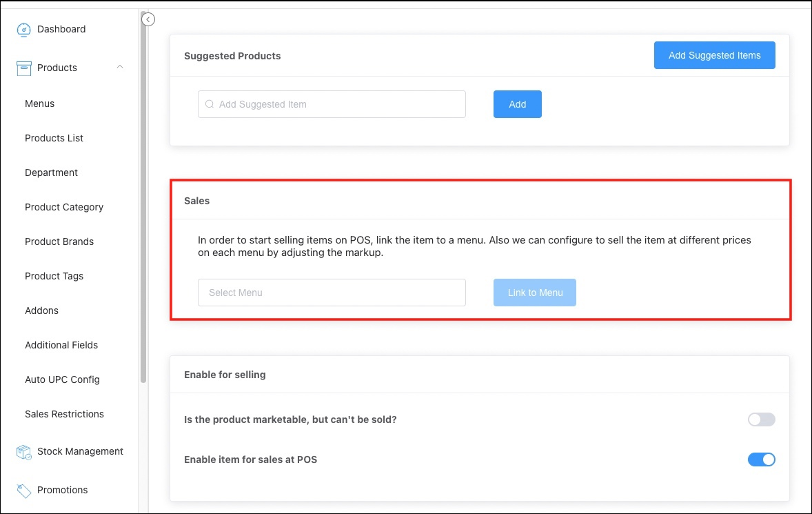The image size is (812, 514).
Task: Go to Products List
Action: pyautogui.click(x=54, y=138)
